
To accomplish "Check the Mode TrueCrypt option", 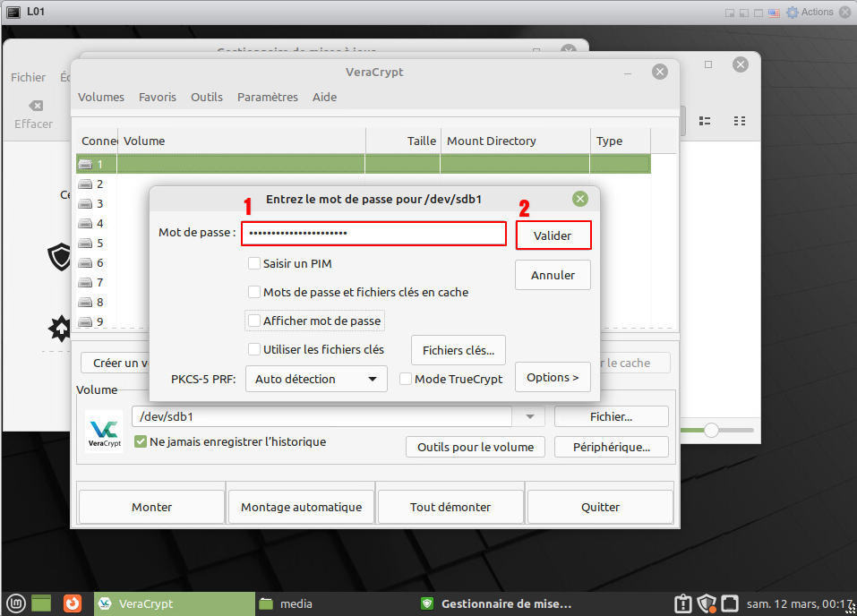I will tap(406, 379).
